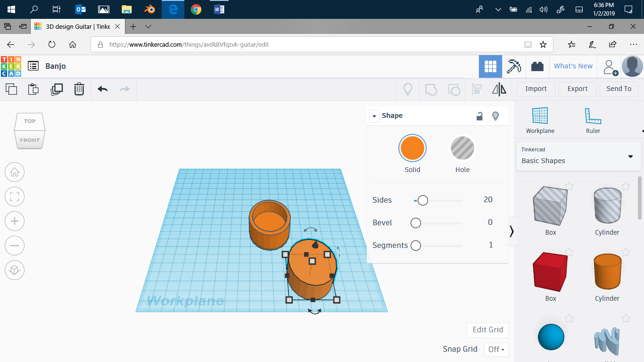The image size is (644, 362).
Task: Click the TOP face of view cube
Action: point(30,121)
